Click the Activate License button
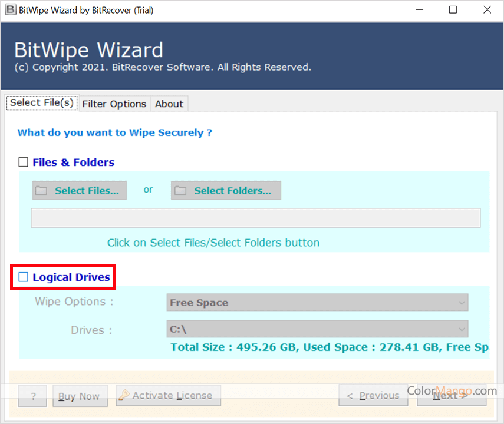The height and width of the screenshot is (424, 504). coord(168,395)
